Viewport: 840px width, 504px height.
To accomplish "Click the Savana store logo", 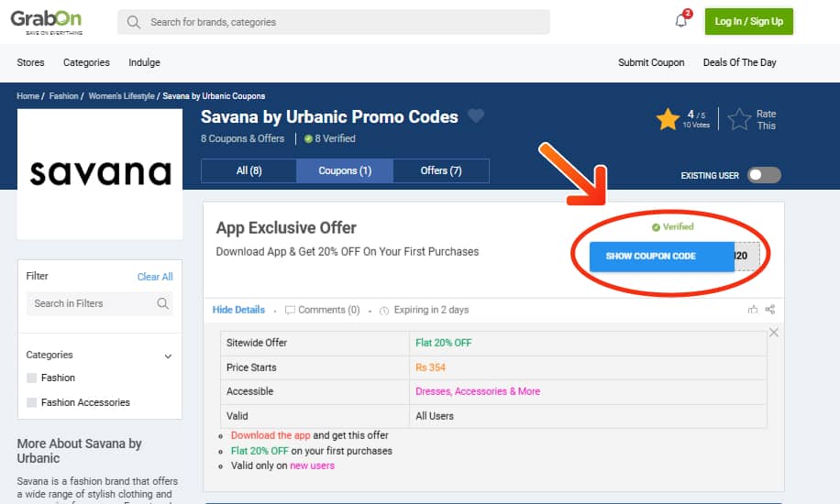I will [100, 174].
